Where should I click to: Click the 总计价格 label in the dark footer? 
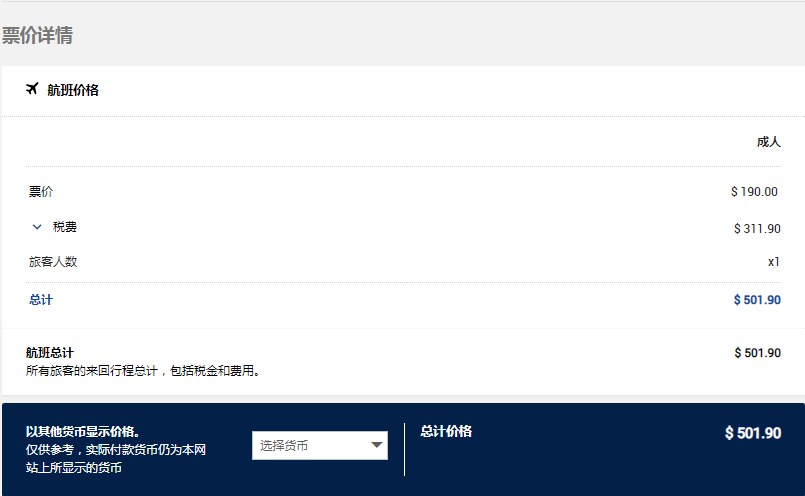tap(446, 431)
